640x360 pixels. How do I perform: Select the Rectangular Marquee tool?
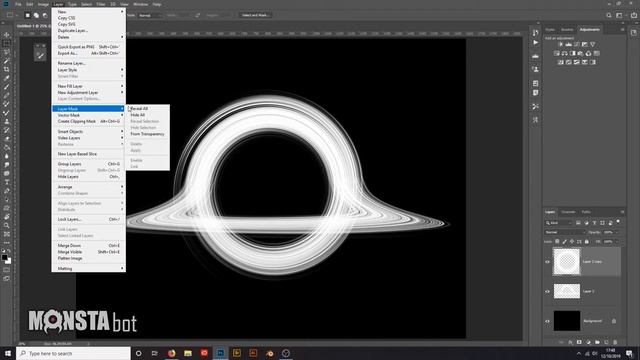point(7,43)
